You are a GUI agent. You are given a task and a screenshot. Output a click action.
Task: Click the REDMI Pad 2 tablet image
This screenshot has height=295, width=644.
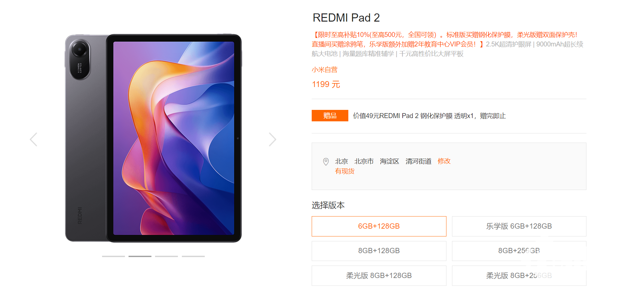point(153,138)
